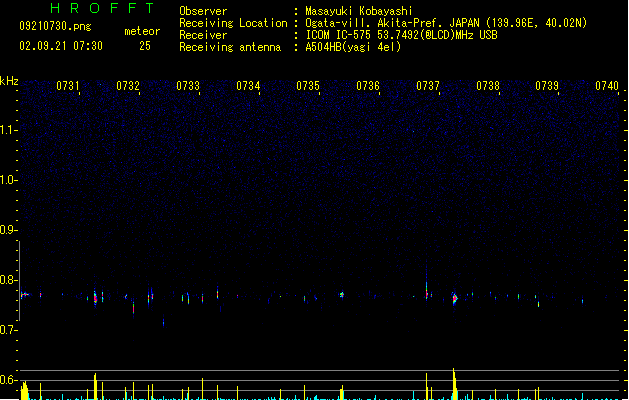This screenshot has height=400, width=629.
Task: Click the ICOM IC-575 53.7492 MHz receiver text
Action: [x=402, y=35]
